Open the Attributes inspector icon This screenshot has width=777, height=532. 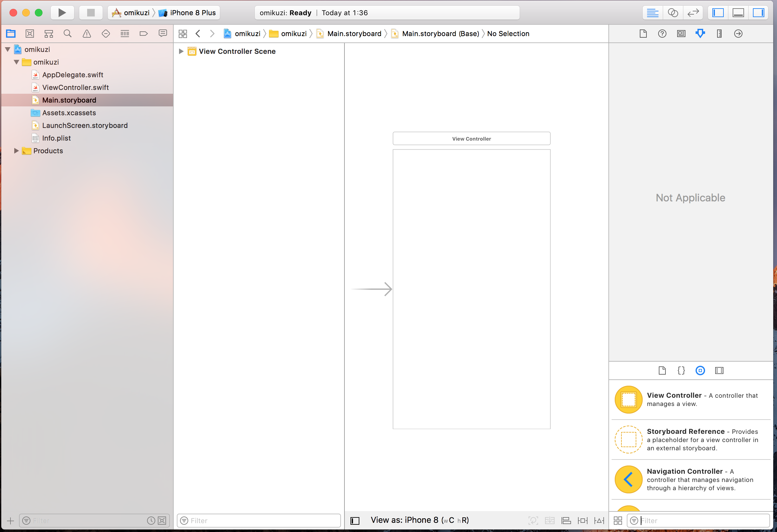(700, 34)
